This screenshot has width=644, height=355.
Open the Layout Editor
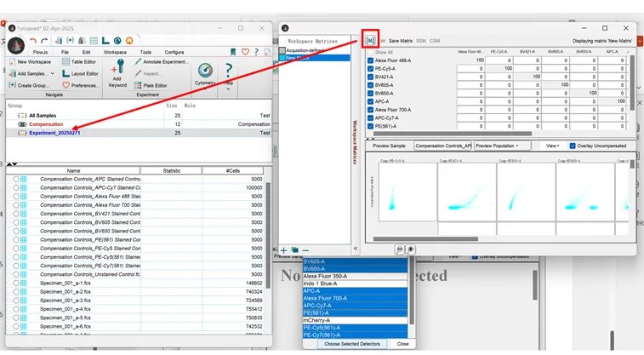tap(83, 74)
